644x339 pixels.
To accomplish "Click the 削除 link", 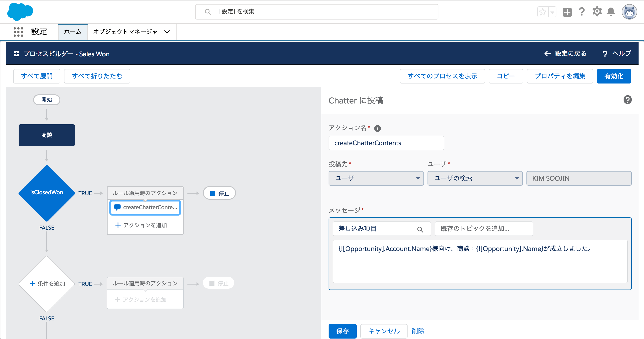I will 418,331.
